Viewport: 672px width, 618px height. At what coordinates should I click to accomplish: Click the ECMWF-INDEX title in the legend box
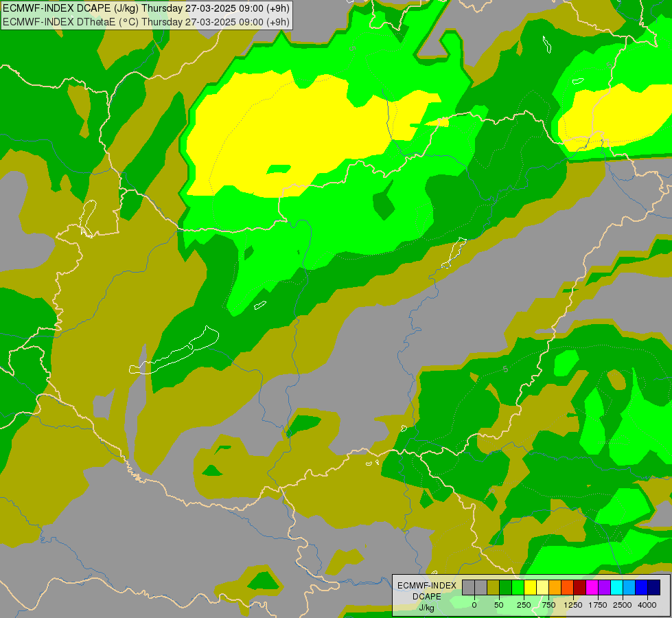(427, 586)
